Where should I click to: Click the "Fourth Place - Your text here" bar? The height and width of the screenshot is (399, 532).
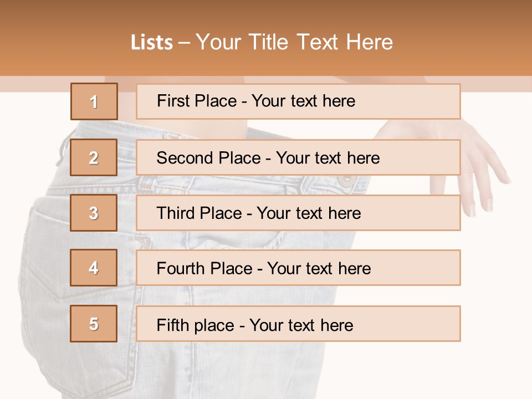pyautogui.click(x=298, y=268)
